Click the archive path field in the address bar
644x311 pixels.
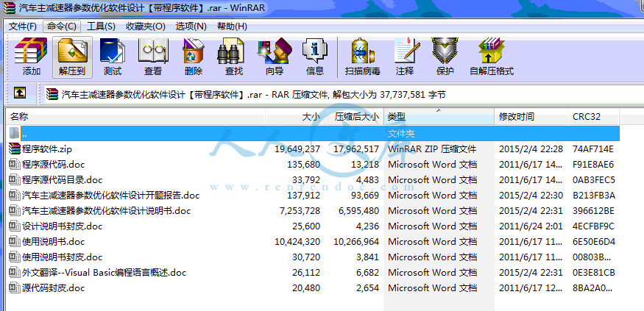point(343,95)
